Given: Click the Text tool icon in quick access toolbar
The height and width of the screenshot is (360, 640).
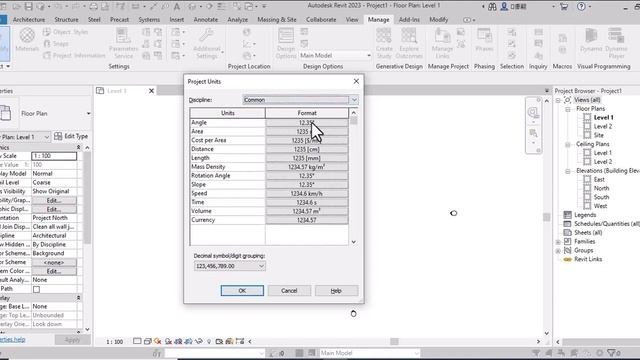Looking at the screenshot, I should [x=177, y=6].
